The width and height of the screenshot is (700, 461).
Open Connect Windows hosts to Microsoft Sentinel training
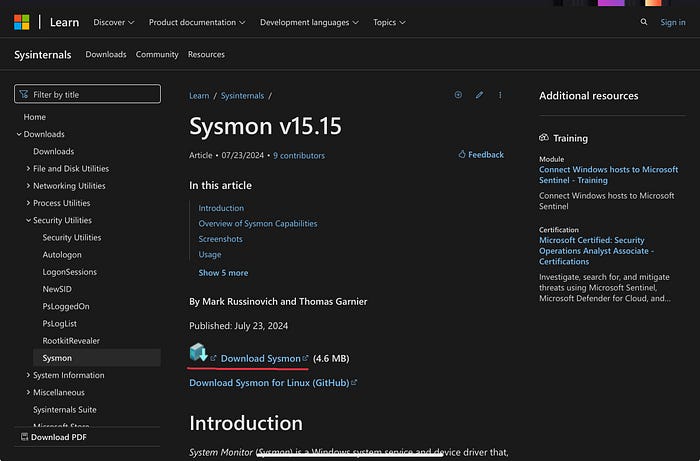[608, 174]
